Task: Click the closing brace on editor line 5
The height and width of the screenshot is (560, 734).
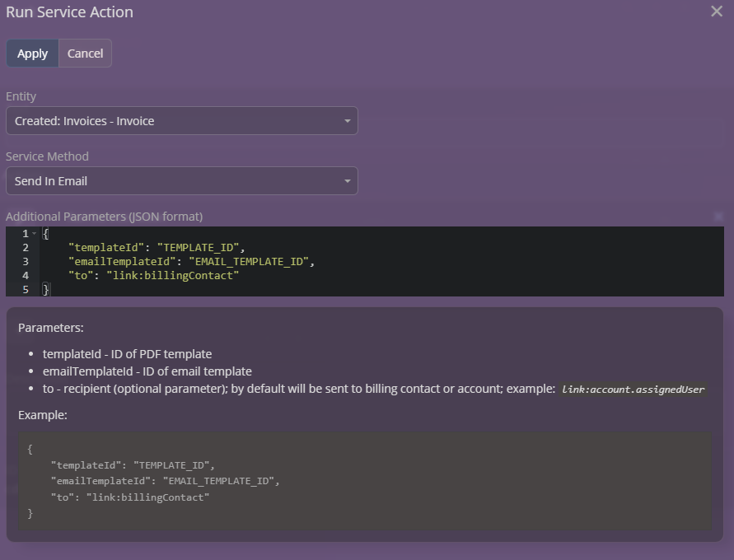Action: (x=46, y=290)
